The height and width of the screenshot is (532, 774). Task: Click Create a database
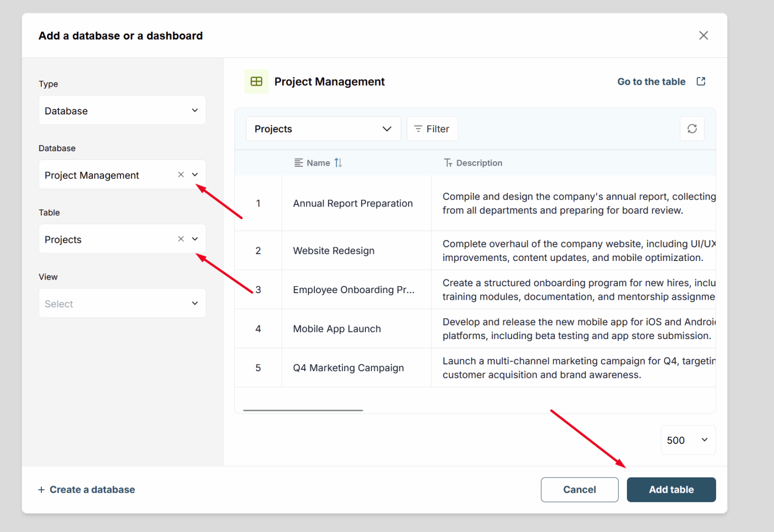[x=92, y=489]
